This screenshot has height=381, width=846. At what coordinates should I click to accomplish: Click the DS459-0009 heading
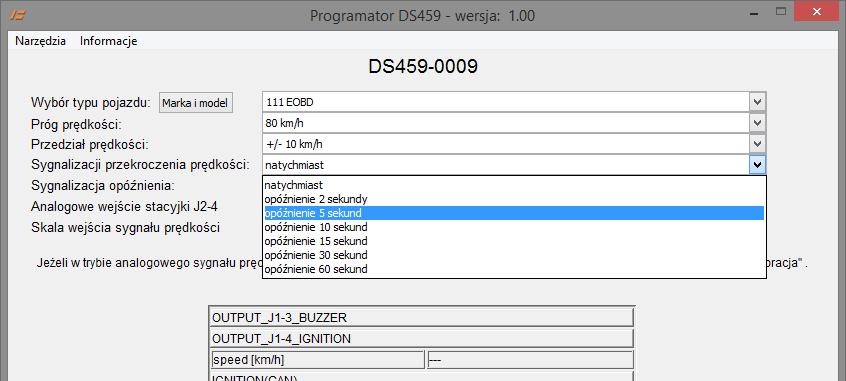pyautogui.click(x=423, y=67)
